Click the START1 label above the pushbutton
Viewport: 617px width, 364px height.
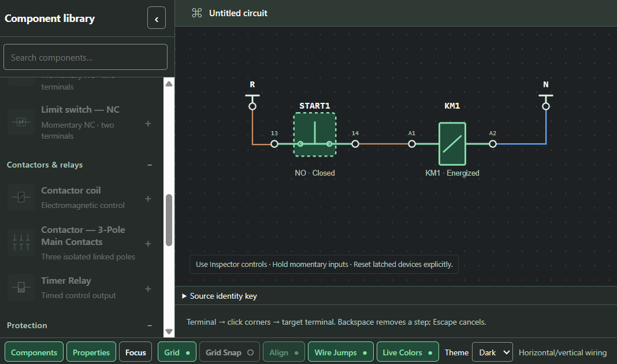point(315,106)
